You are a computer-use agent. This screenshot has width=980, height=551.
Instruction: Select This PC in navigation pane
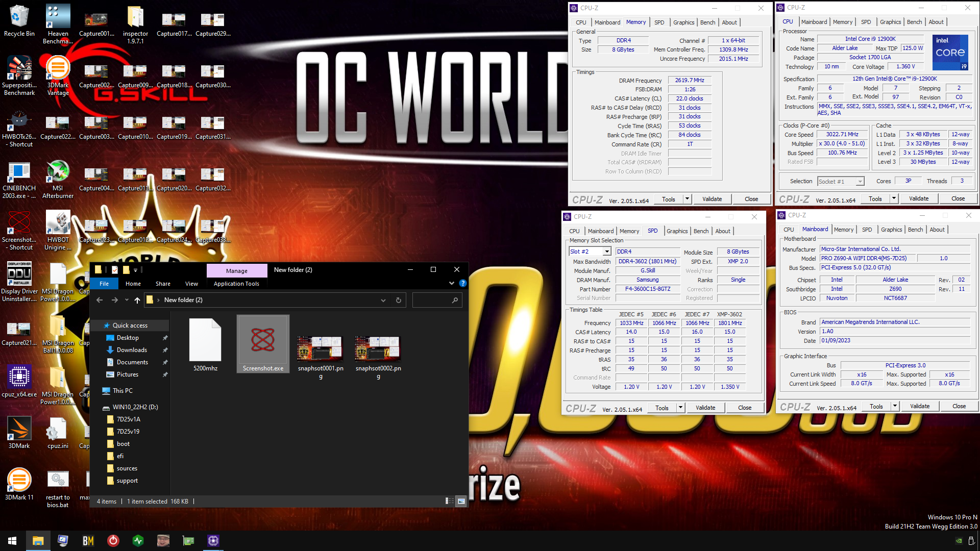point(122,391)
